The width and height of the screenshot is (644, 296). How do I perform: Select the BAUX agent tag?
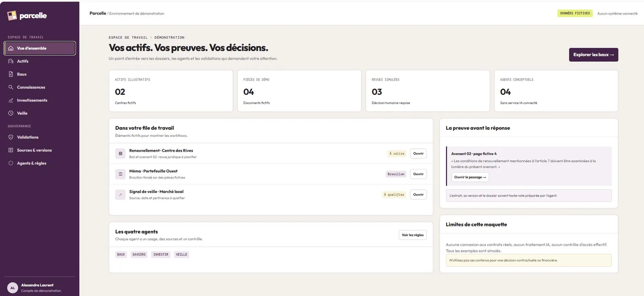click(121, 255)
